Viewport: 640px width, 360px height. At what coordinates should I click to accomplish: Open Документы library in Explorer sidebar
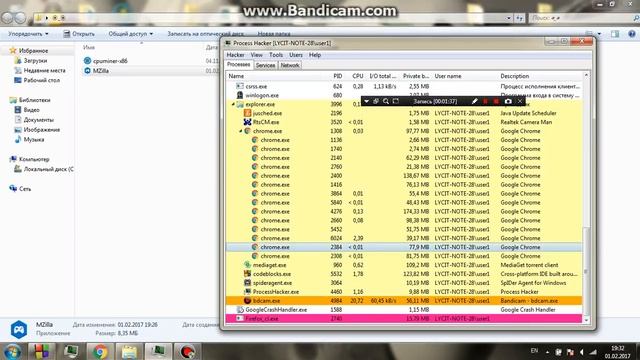coord(34,120)
